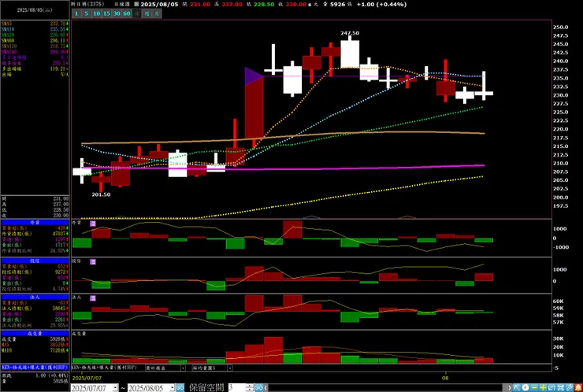Viewport: 583px width, 392px height.
Task: Click the SMA240 legend entry
Action: tap(35, 52)
